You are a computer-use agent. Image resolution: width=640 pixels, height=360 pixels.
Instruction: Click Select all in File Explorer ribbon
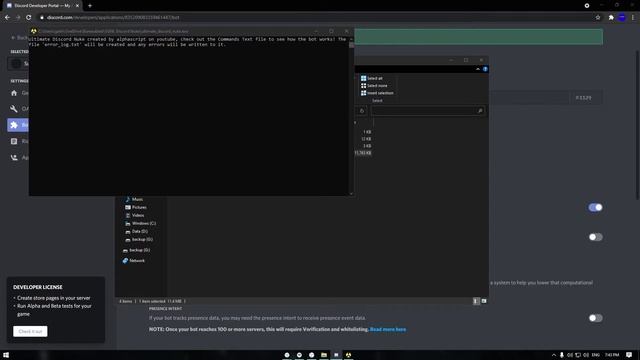pyautogui.click(x=372, y=78)
